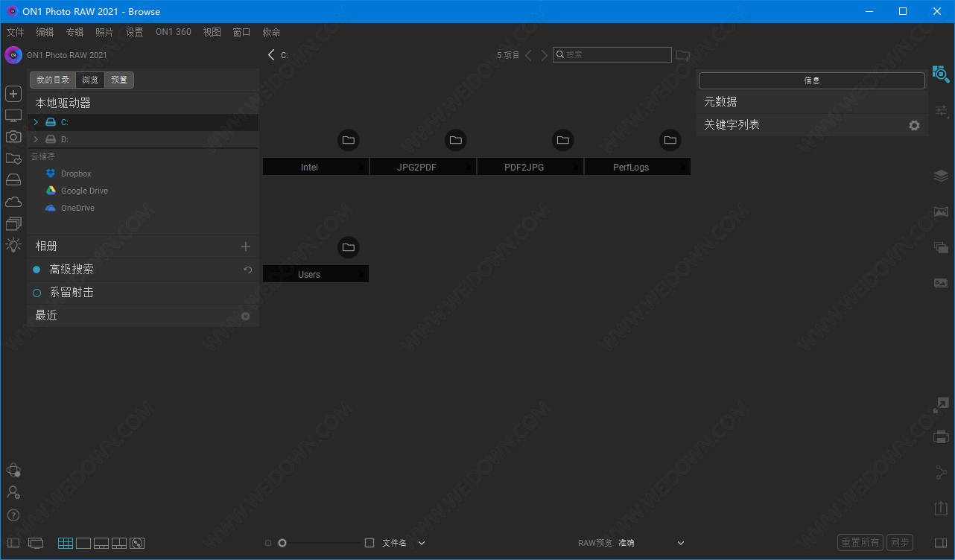Click the 同步 button
This screenshot has width=955, height=560.
900,543
